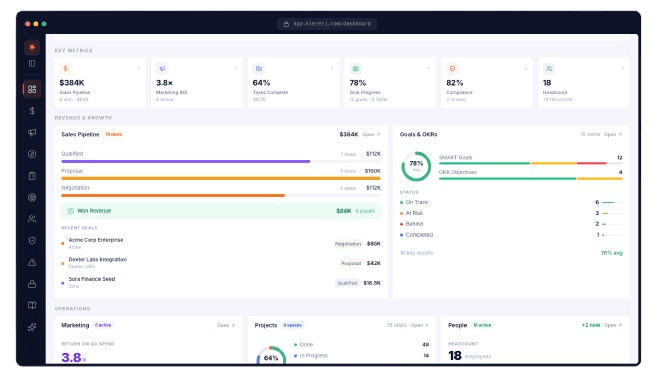Select the On Track status row
This screenshot has height=377, width=662.
click(x=511, y=202)
